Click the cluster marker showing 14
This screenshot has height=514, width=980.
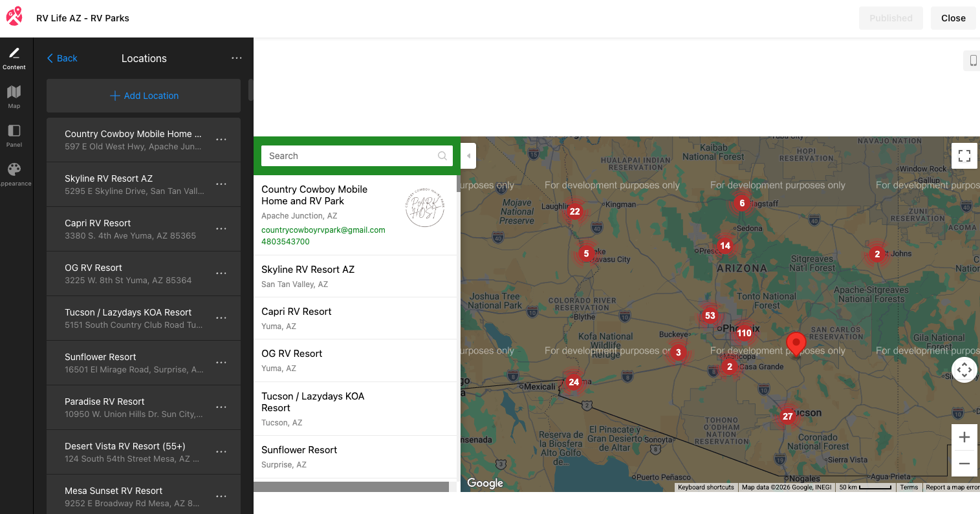(725, 246)
